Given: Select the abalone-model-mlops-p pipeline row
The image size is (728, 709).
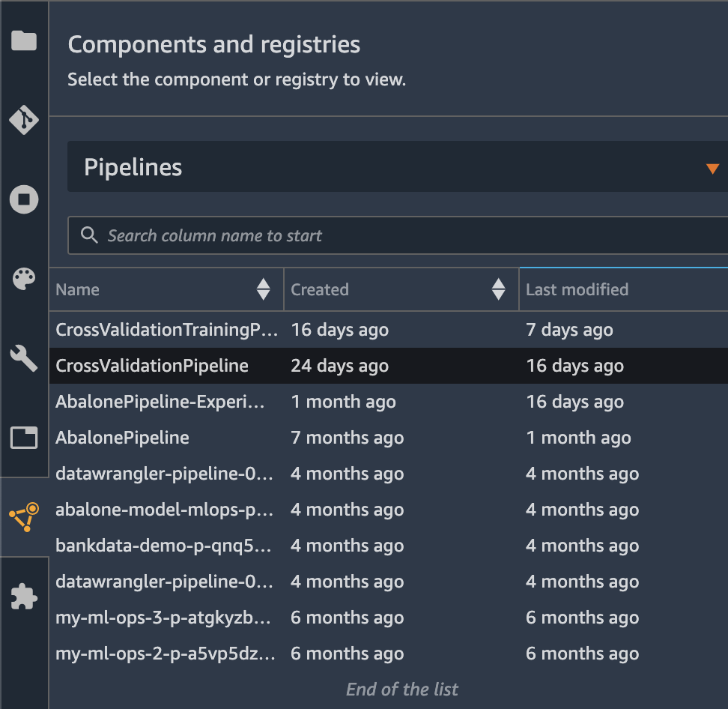Looking at the screenshot, I should (x=389, y=510).
